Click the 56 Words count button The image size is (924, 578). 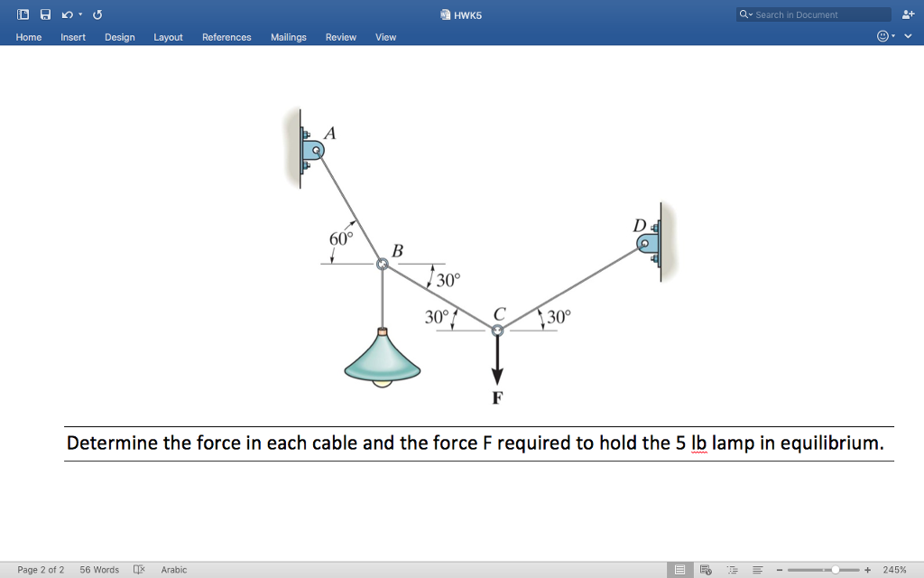click(99, 569)
